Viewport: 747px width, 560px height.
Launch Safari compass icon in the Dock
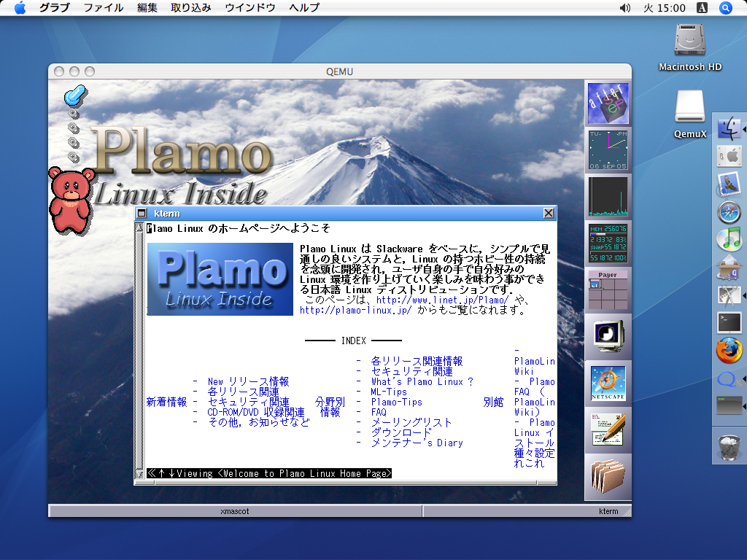729,211
